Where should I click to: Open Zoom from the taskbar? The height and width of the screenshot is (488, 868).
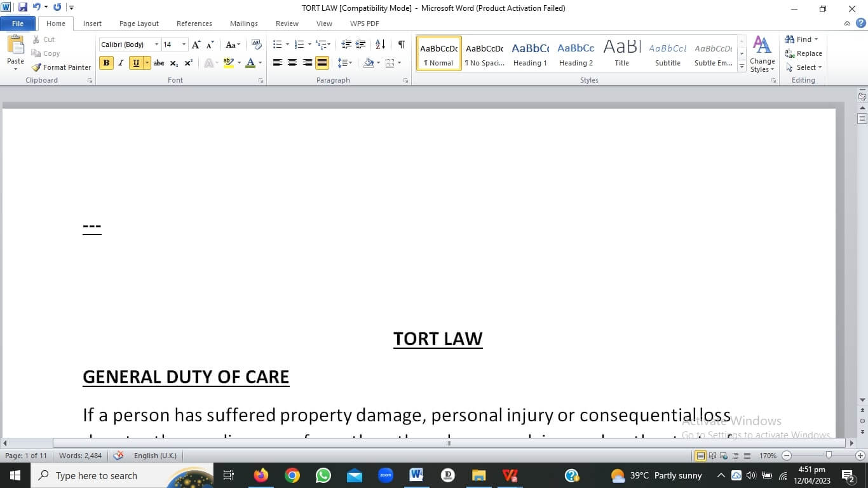[386, 475]
